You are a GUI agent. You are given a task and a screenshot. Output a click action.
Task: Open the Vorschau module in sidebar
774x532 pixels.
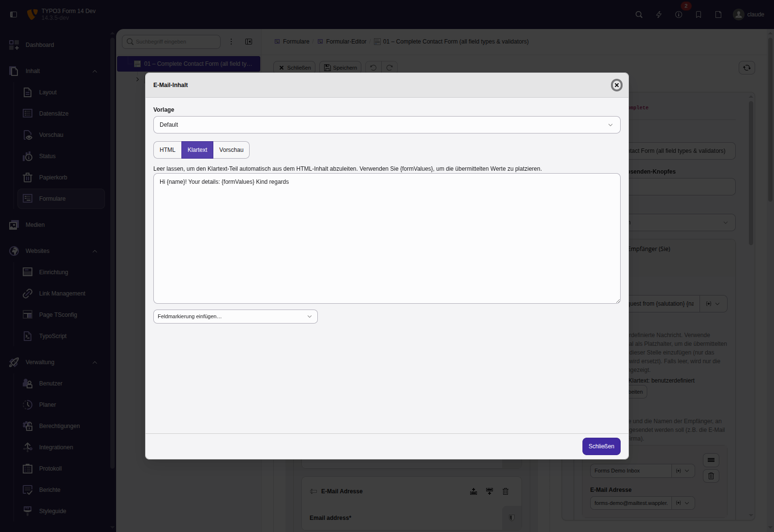tap(61, 135)
